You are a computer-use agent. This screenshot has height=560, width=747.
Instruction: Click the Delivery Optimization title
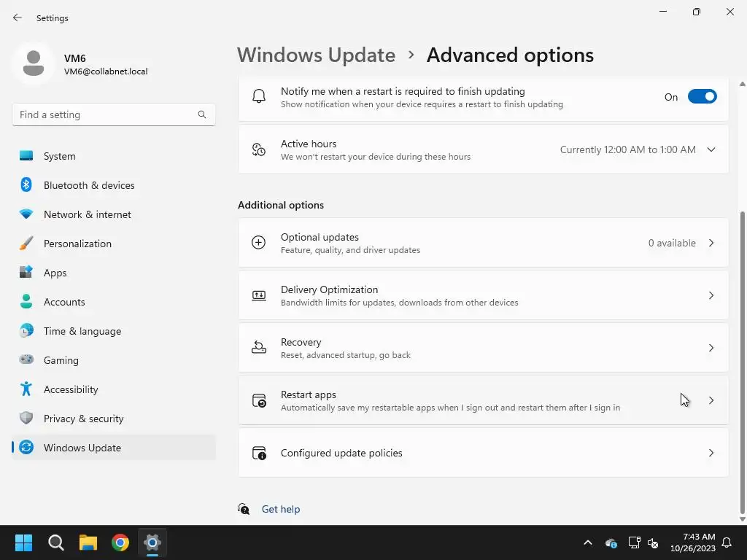329,289
